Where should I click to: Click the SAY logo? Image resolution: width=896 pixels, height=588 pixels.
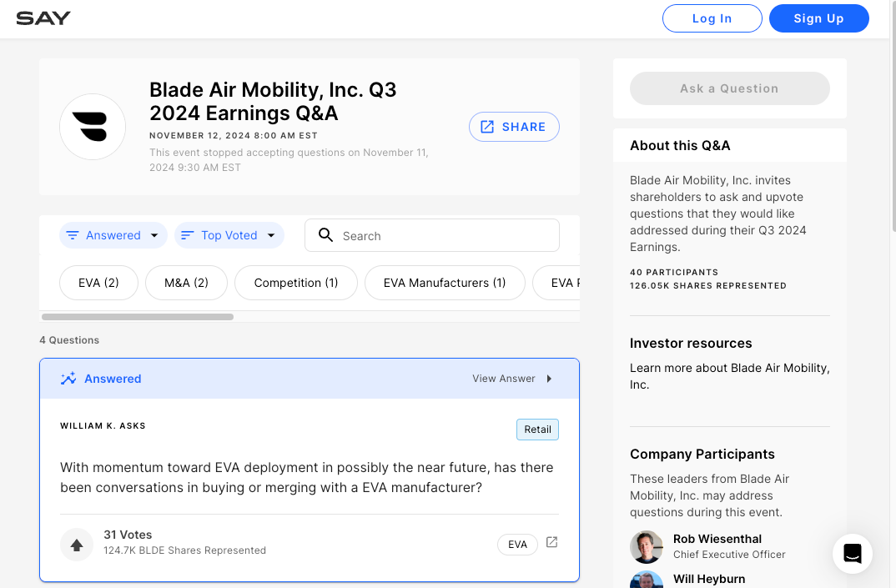43,18
